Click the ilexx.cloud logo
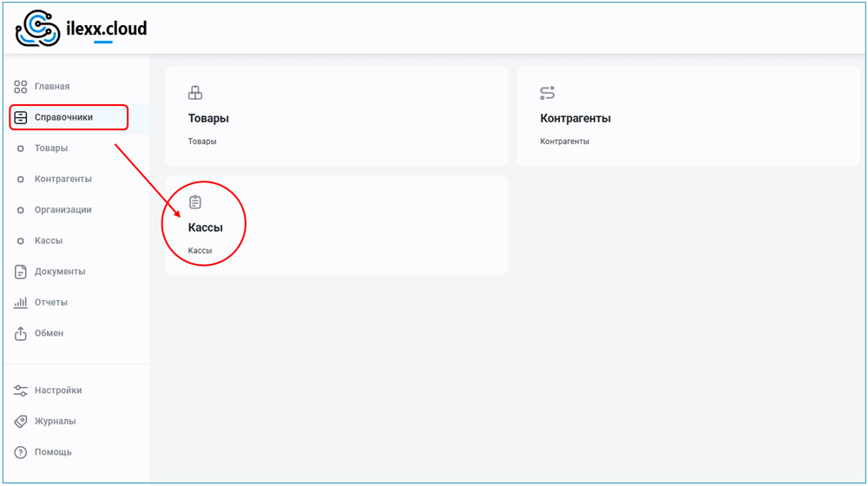 pos(81,29)
